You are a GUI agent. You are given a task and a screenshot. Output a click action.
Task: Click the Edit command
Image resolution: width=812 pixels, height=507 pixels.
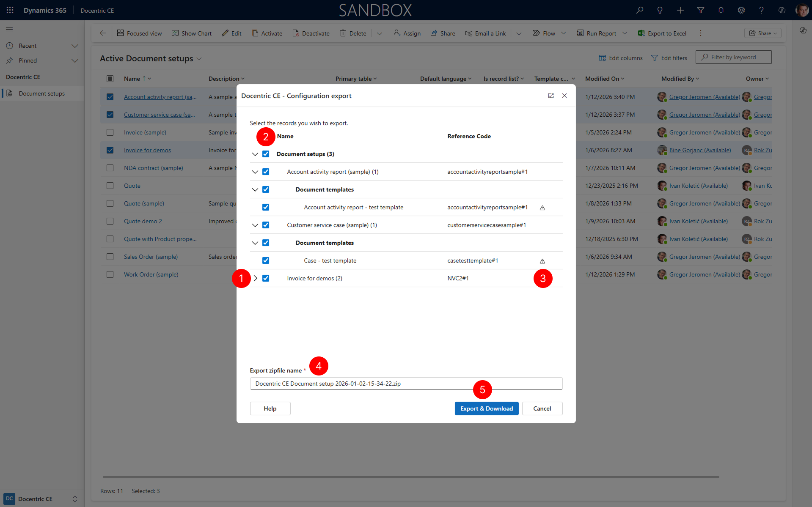(231, 33)
